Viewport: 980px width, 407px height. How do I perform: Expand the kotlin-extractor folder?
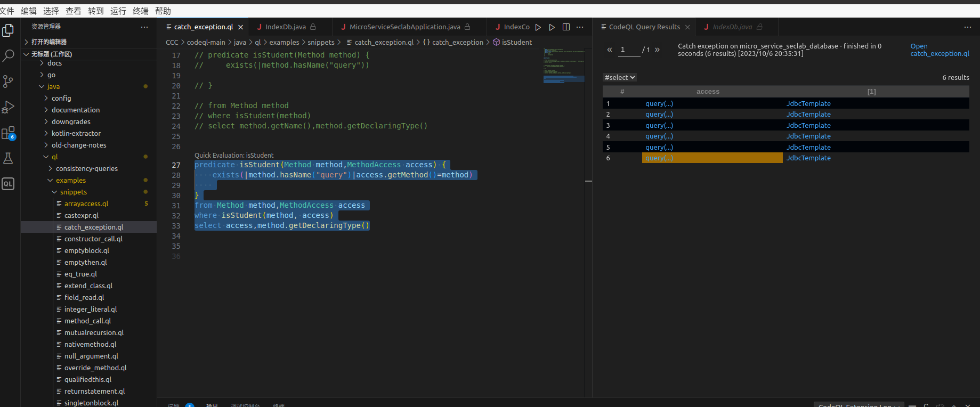pyautogui.click(x=76, y=134)
